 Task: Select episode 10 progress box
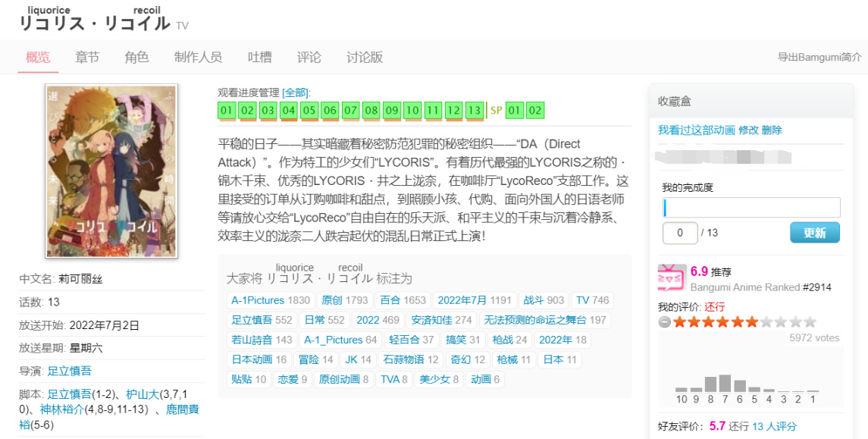(412, 110)
